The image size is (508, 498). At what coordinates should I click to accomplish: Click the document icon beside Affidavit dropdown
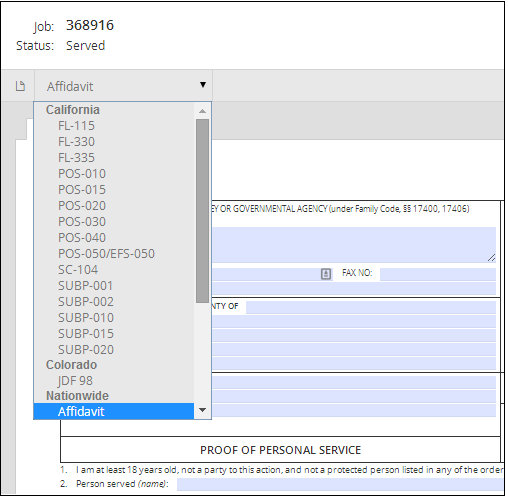click(x=20, y=86)
